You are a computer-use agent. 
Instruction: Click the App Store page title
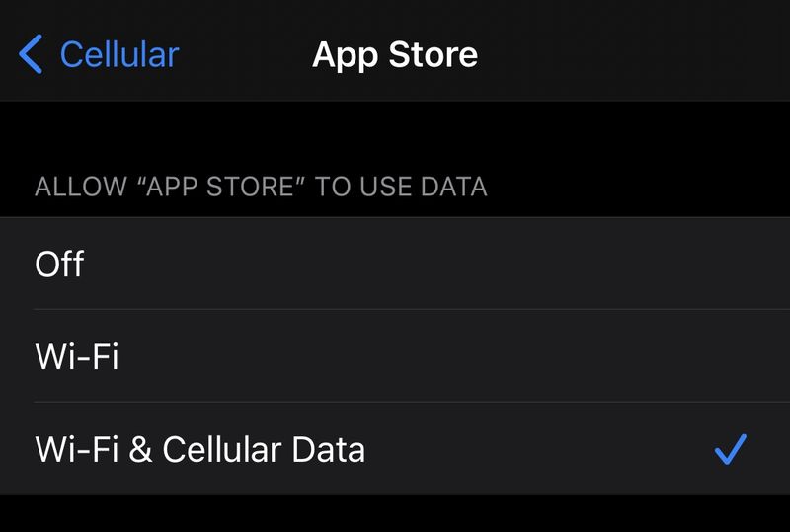coord(395,54)
